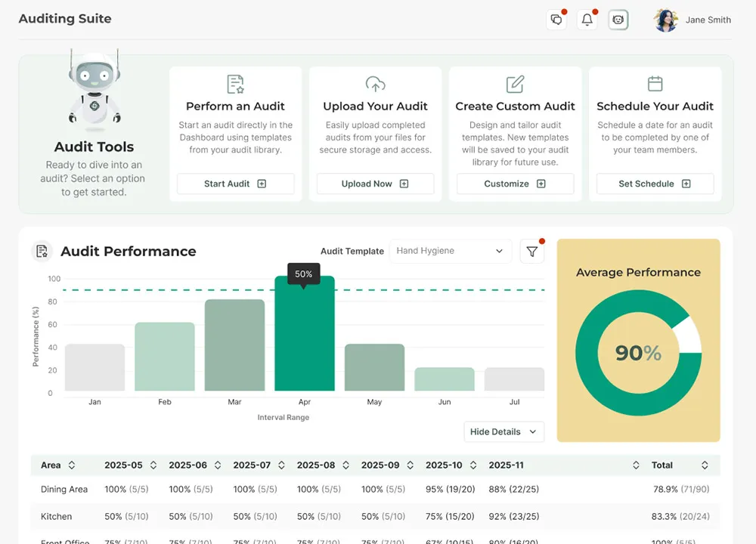Click the Kitchen row label
Image resolution: width=756 pixels, height=544 pixels.
pyautogui.click(x=57, y=517)
